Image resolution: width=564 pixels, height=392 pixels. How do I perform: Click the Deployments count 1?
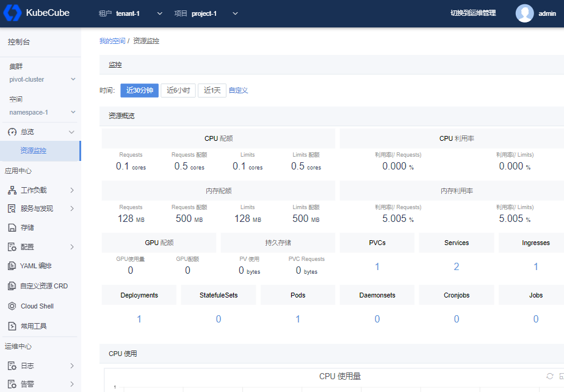[139, 319]
